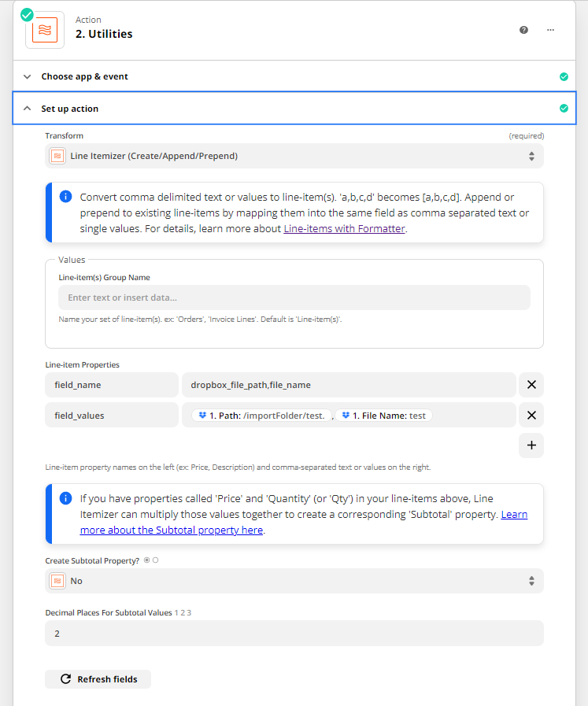Screen dimensions: 588x706
Task: Add a new line-item property with plus
Action: click(x=531, y=445)
